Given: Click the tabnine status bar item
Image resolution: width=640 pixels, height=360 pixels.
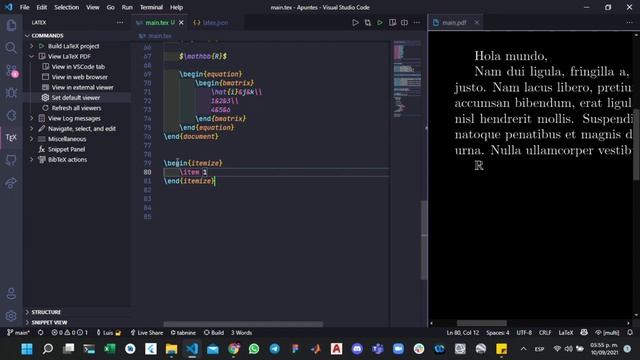Looking at the screenshot, I should (183, 333).
